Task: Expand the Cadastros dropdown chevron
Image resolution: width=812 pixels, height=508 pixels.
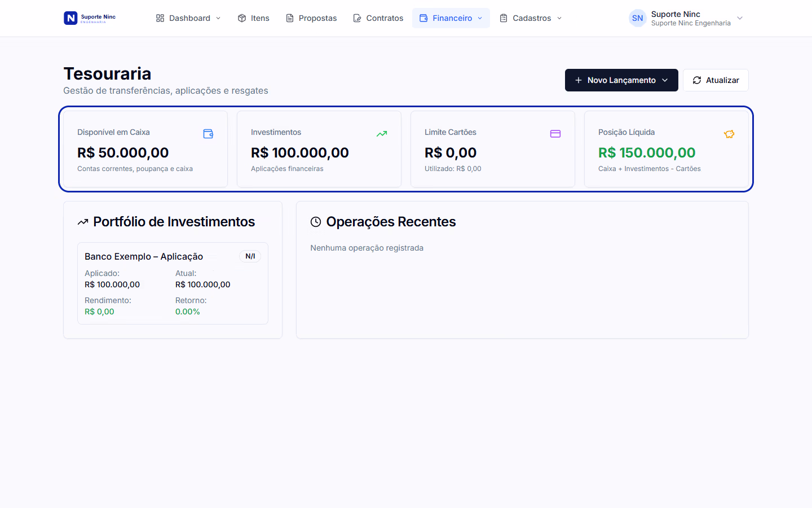Action: pyautogui.click(x=559, y=18)
